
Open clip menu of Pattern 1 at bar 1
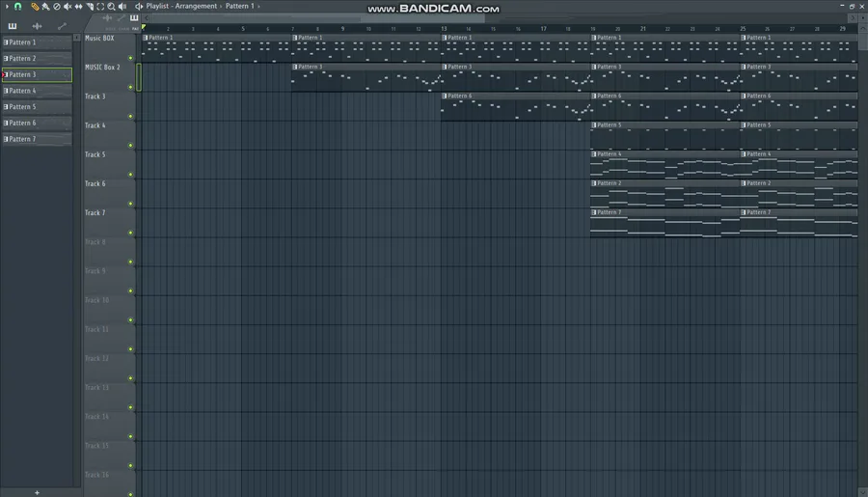tap(146, 38)
